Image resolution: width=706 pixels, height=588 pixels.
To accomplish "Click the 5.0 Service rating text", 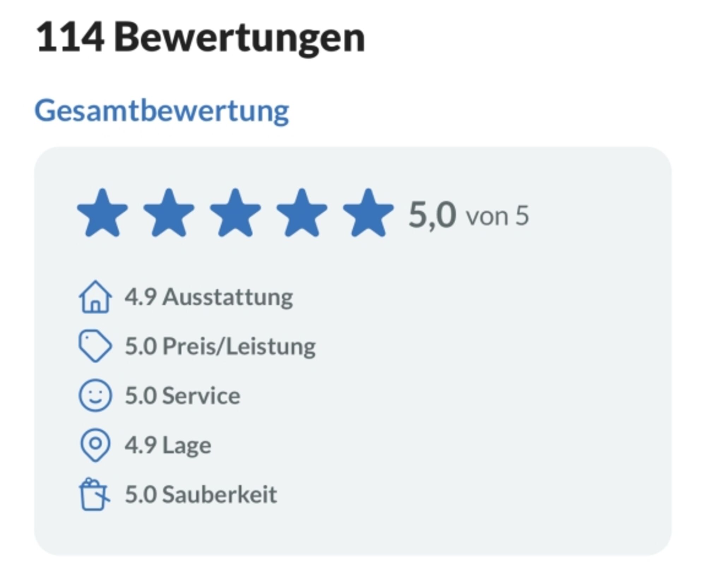I will pos(183,395).
